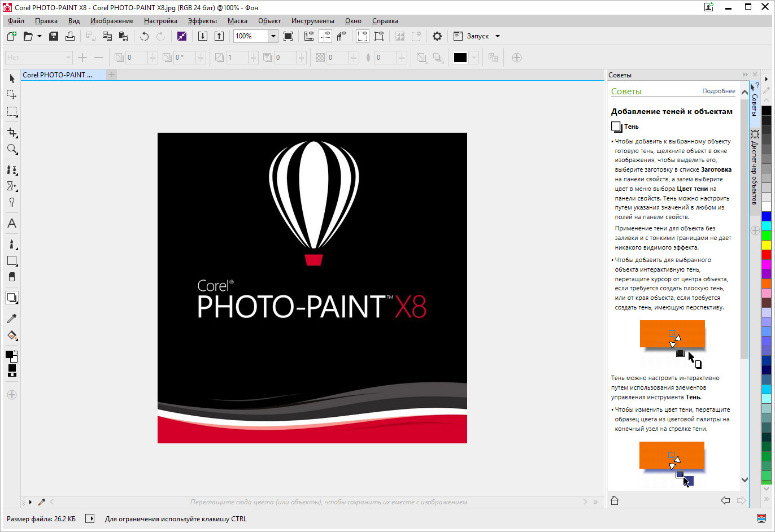
Task: Click the Подробнее link in Советы
Action: (x=719, y=91)
